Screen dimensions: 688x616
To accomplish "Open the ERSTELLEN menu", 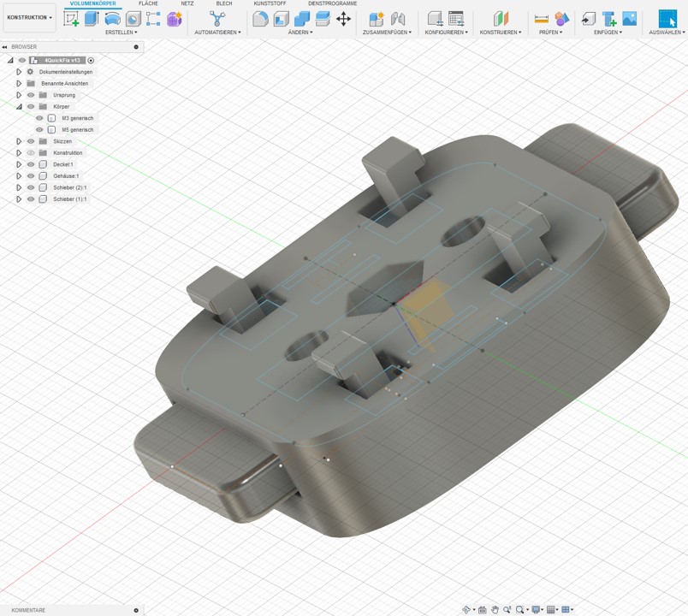I will (x=121, y=33).
